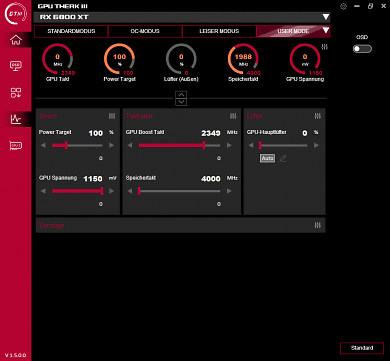Image resolution: width=390 pixels, height=361 pixels.
Task: Decrease GPU Spannung with left arrow
Action: click(x=43, y=191)
